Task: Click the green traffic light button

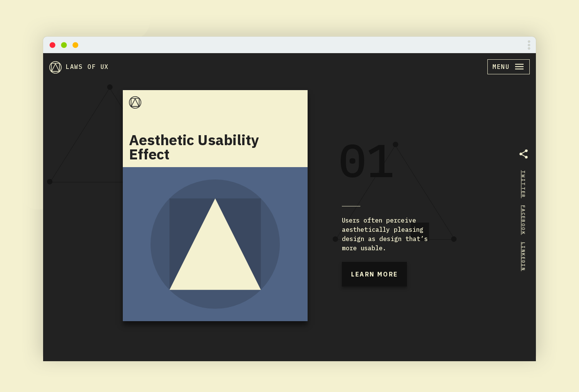Action: coord(64,45)
